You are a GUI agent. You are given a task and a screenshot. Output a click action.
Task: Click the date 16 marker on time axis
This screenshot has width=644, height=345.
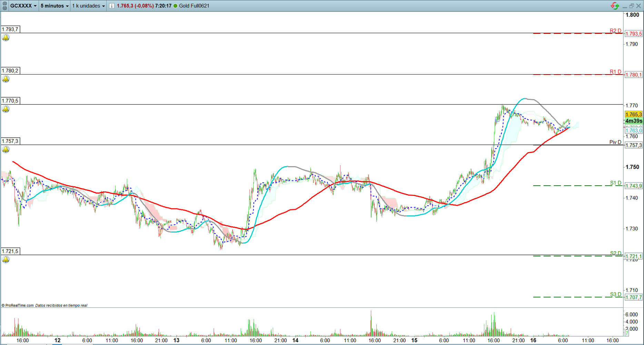(x=533, y=340)
